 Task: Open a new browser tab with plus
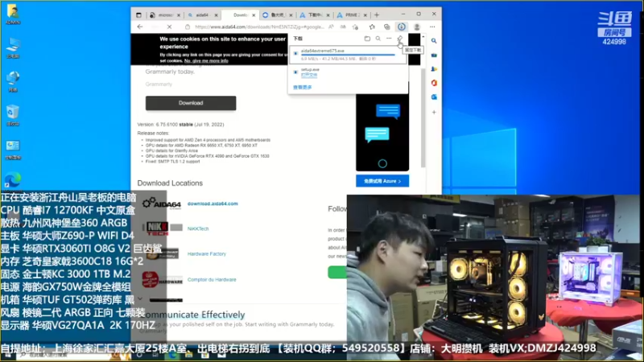(377, 14)
